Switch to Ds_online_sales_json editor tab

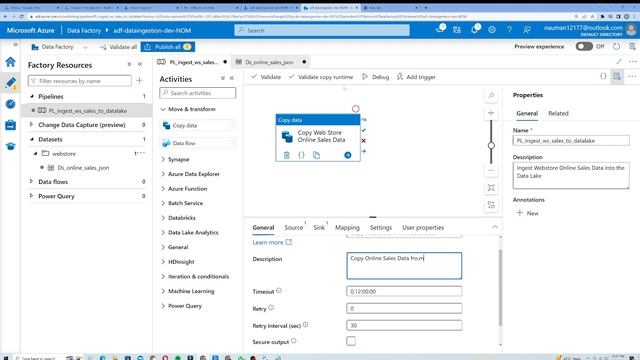click(269, 62)
